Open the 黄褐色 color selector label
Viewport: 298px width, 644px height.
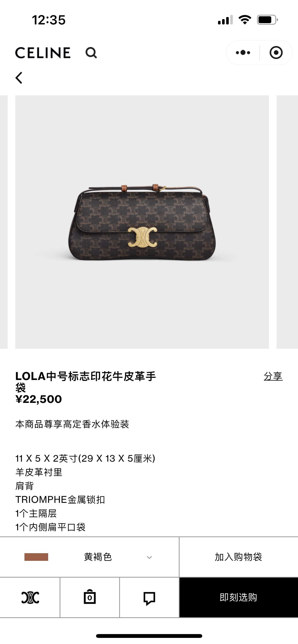(98, 557)
